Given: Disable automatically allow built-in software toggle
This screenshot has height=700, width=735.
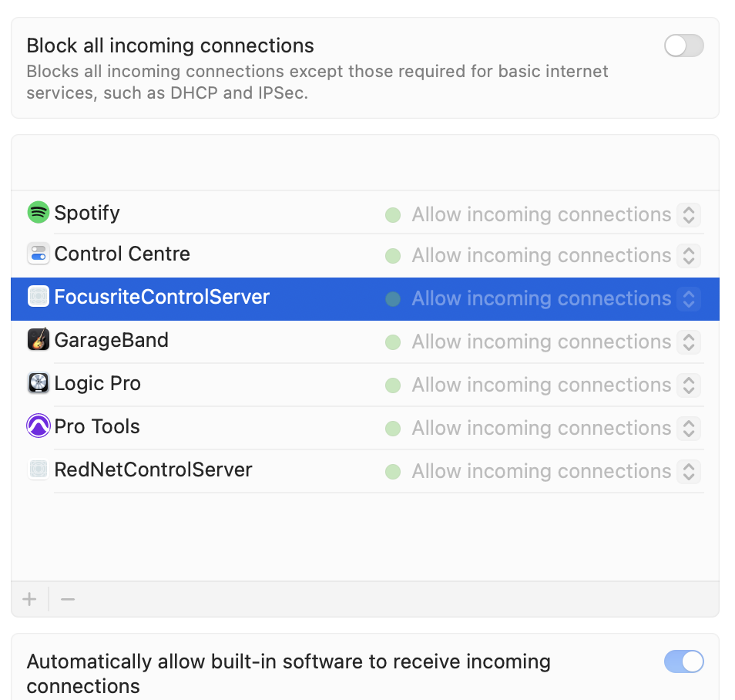Looking at the screenshot, I should 683,661.
